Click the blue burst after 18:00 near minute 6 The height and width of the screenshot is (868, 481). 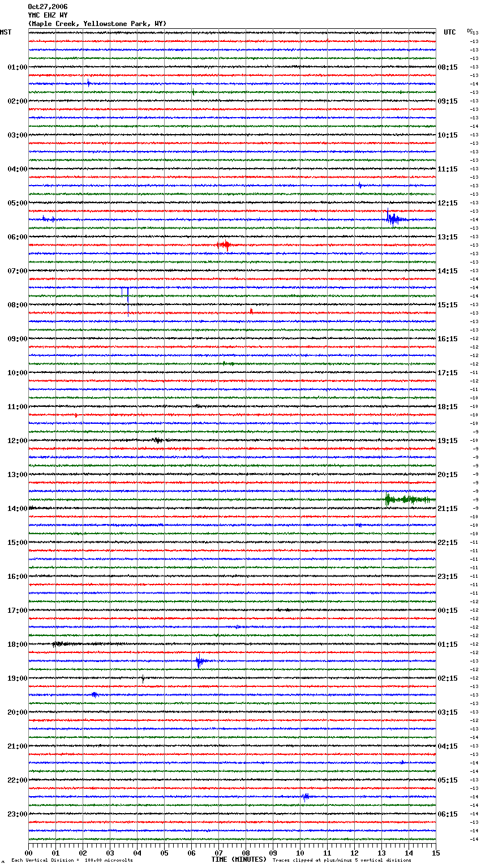[200, 661]
